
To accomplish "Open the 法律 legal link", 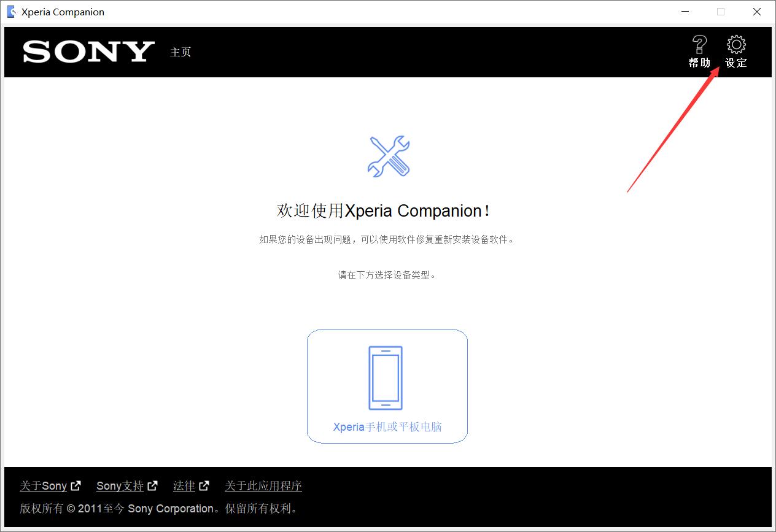I will [184, 486].
